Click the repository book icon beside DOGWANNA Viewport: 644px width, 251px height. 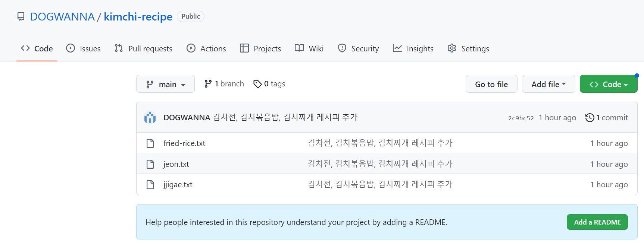[21, 16]
